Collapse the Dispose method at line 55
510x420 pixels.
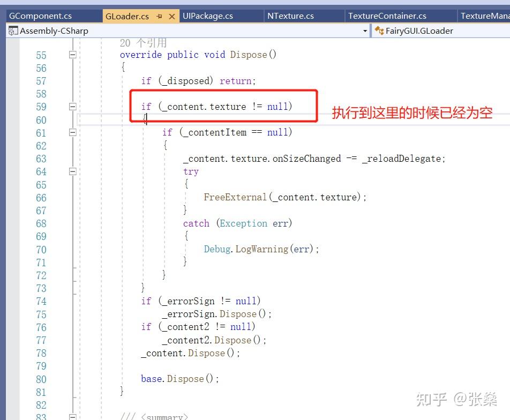pos(73,55)
